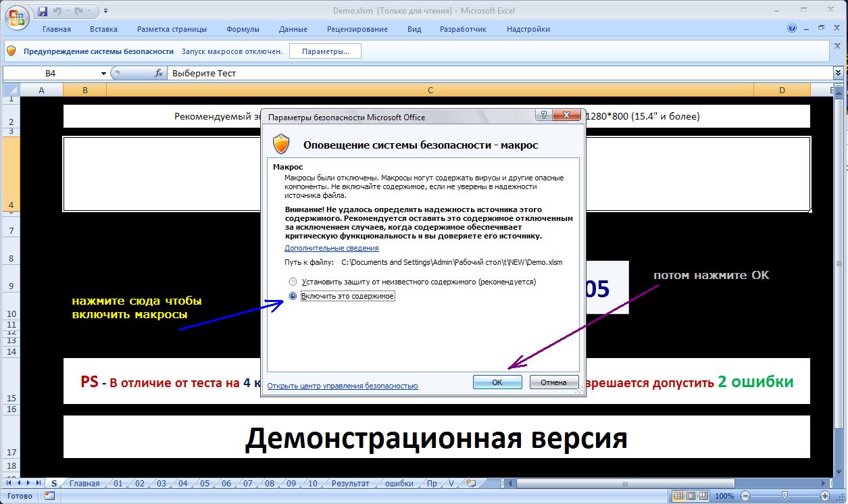The height and width of the screenshot is (504, 848).
Task: Open the Надстройки ribbon tab
Action: 528,29
